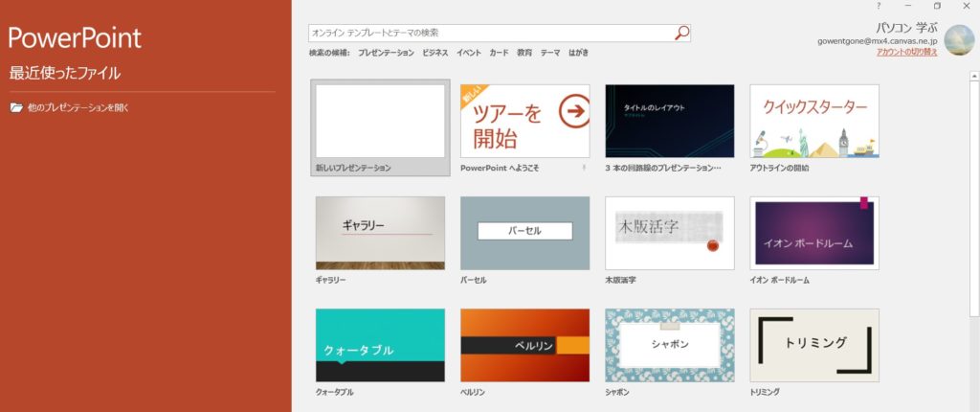Image resolution: width=980 pixels, height=412 pixels.
Task: Select the クォータブル theme thumbnail
Action: [x=380, y=345]
